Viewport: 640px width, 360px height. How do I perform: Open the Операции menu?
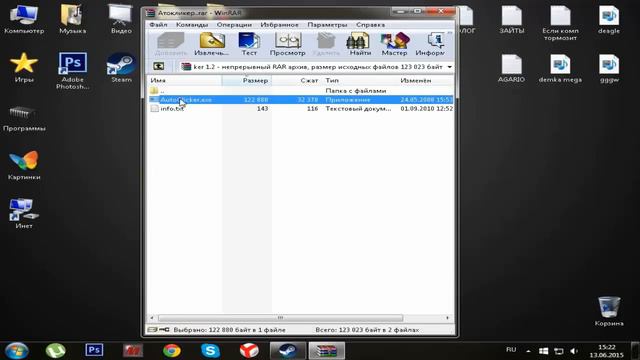(234, 25)
